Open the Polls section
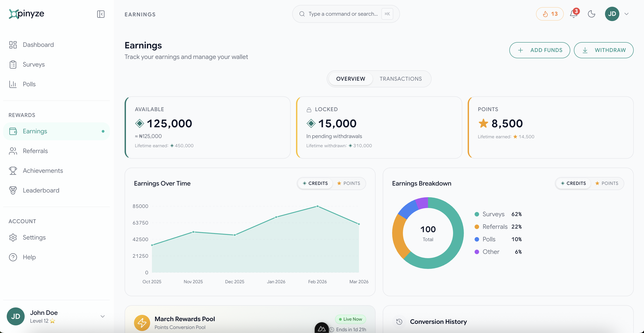644x333 pixels. [29, 84]
